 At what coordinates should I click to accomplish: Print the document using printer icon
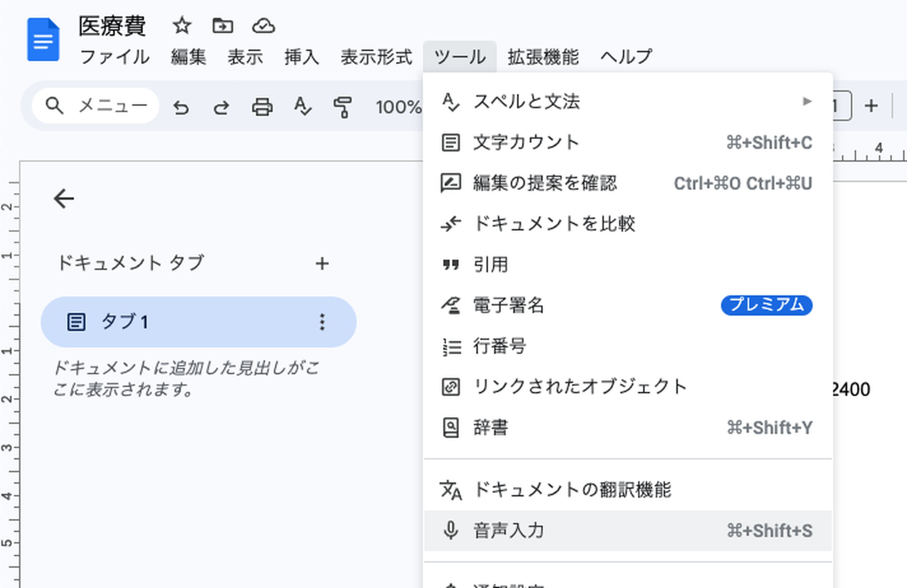point(262,107)
